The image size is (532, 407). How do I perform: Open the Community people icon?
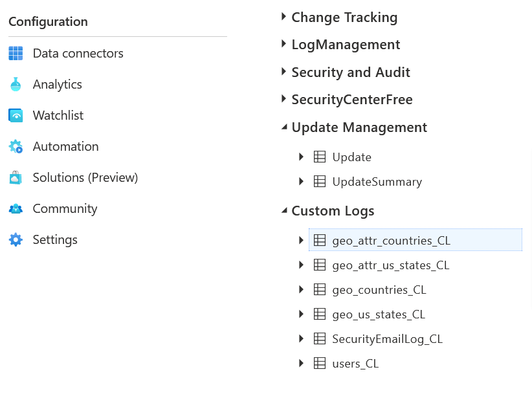point(16,208)
